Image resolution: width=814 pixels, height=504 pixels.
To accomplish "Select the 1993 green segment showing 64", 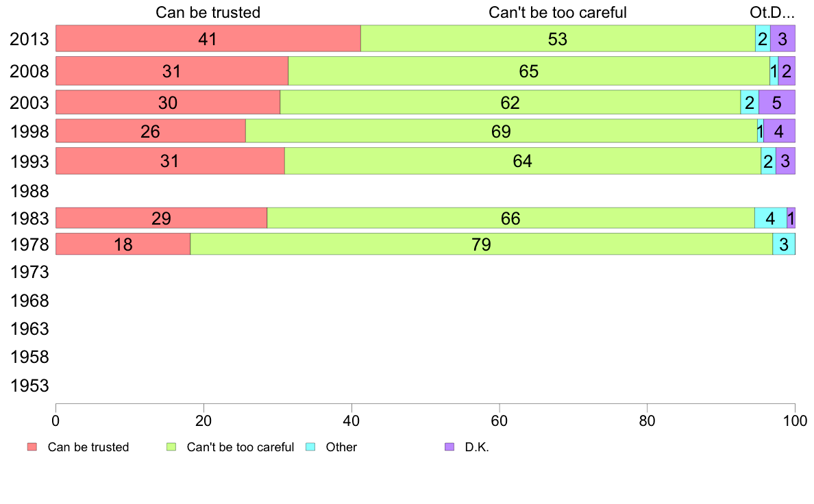I will [522, 161].
